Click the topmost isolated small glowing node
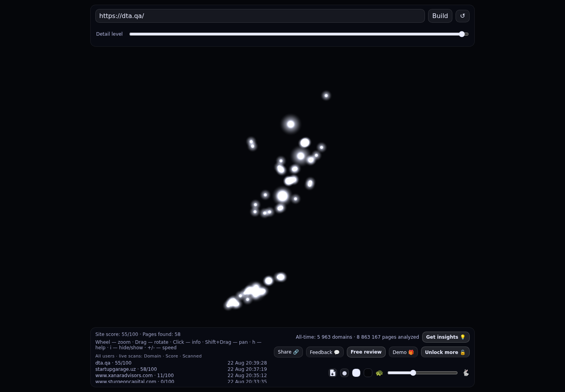 [326, 96]
